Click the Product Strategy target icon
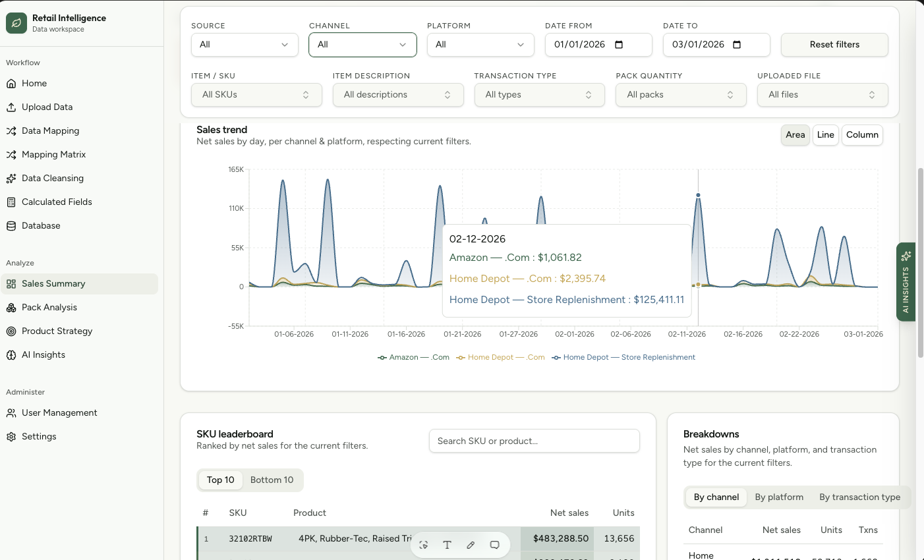 11,331
